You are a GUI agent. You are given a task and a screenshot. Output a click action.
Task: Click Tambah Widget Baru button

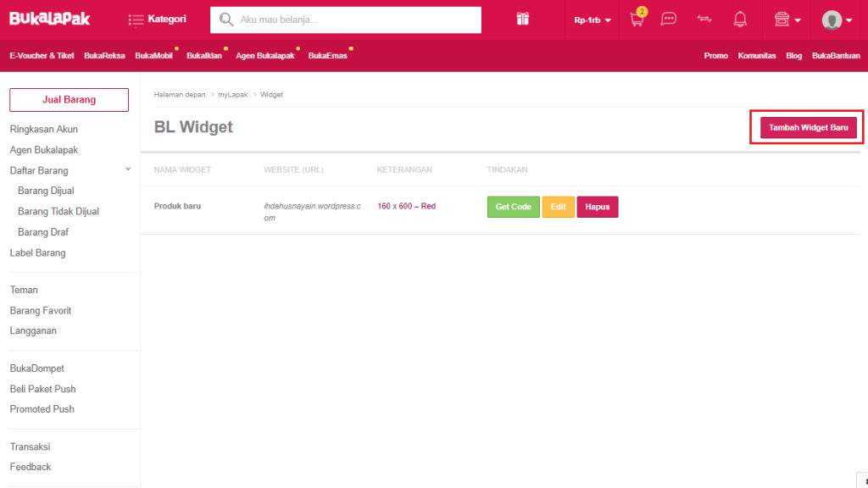tap(808, 128)
